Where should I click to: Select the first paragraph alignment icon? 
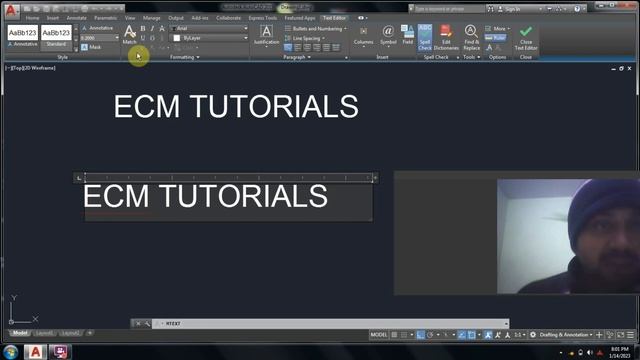[x=288, y=48]
